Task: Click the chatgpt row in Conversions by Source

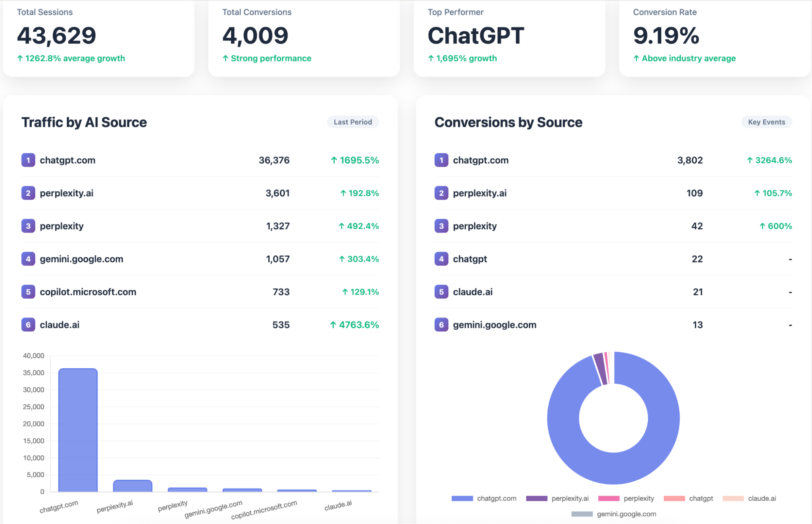Action: tap(470, 259)
